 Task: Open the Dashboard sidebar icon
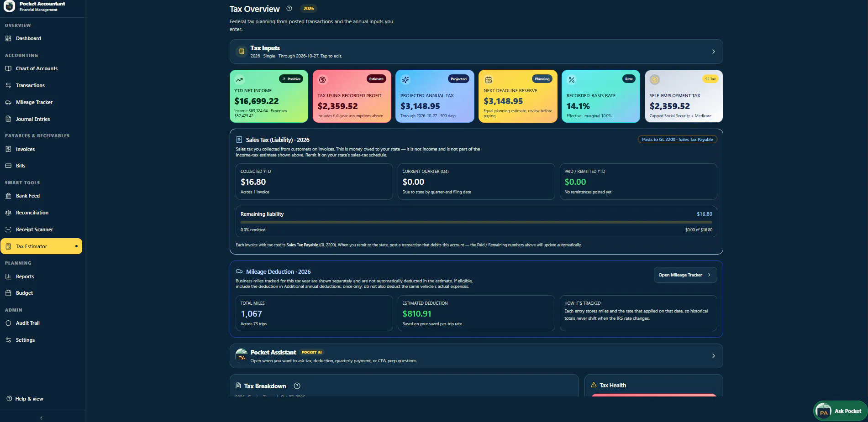(x=8, y=38)
